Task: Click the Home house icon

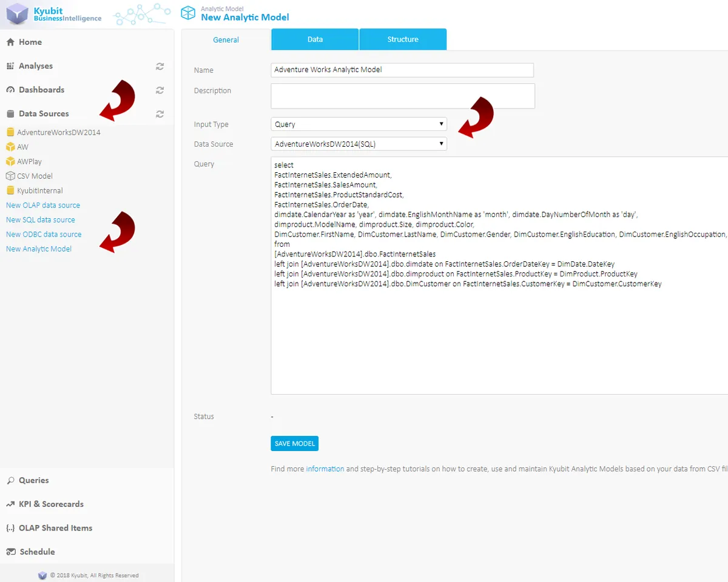Action: coord(10,42)
